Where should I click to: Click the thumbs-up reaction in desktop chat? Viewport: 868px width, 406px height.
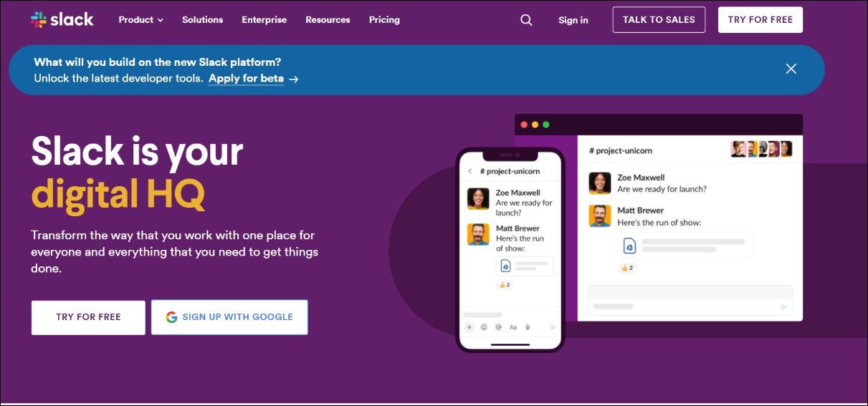pyautogui.click(x=627, y=268)
